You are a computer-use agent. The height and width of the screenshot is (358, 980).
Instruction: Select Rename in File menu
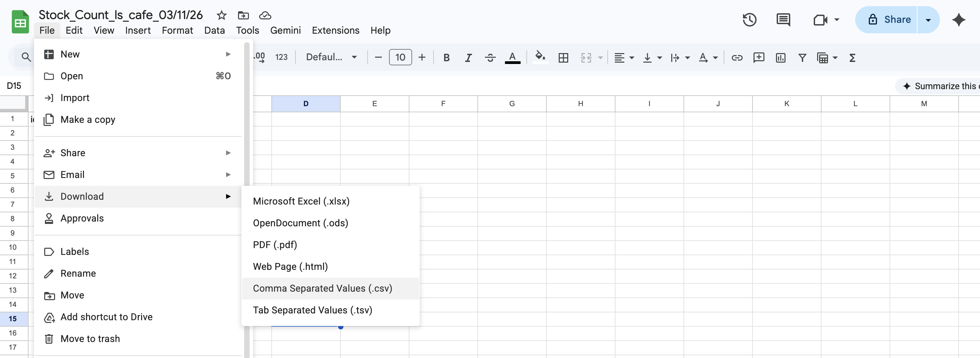[x=138, y=274]
